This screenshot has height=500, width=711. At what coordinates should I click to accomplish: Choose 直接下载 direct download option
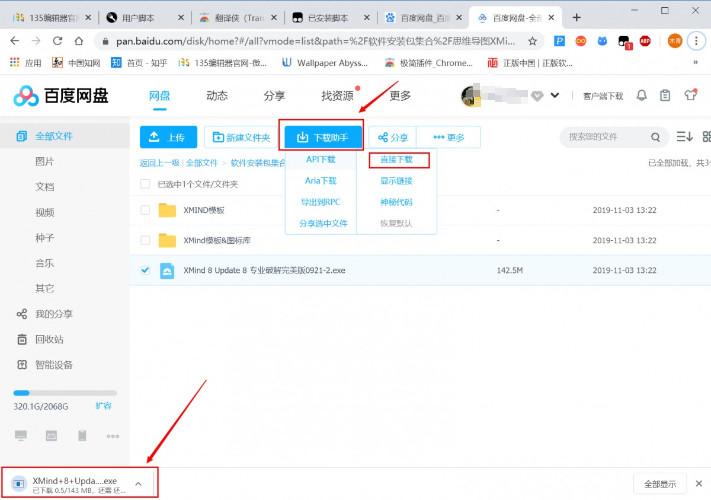pos(396,160)
